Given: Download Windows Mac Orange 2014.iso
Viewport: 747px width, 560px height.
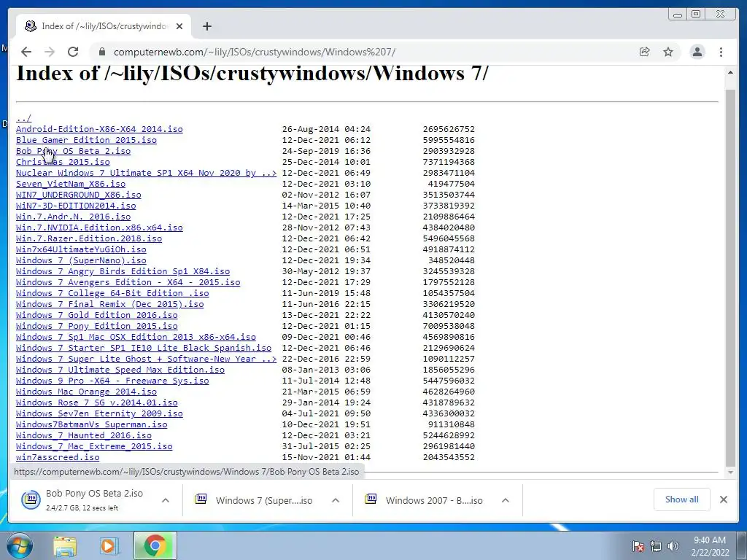Looking at the screenshot, I should pyautogui.click(x=86, y=392).
